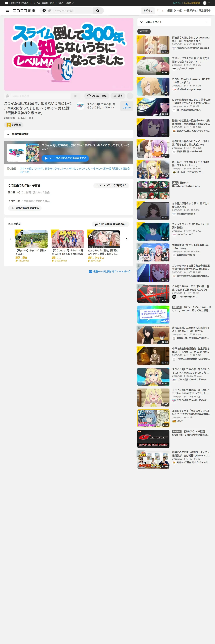This screenshot has width=215, height=644.
Task: Click the ログイン link
Action: (x=177, y=3)
